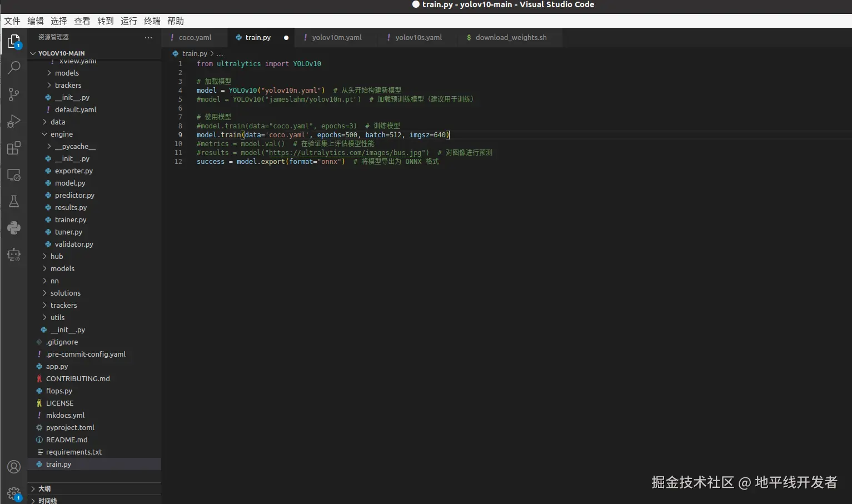
Task: Open the 运行 menu
Action: pos(129,21)
